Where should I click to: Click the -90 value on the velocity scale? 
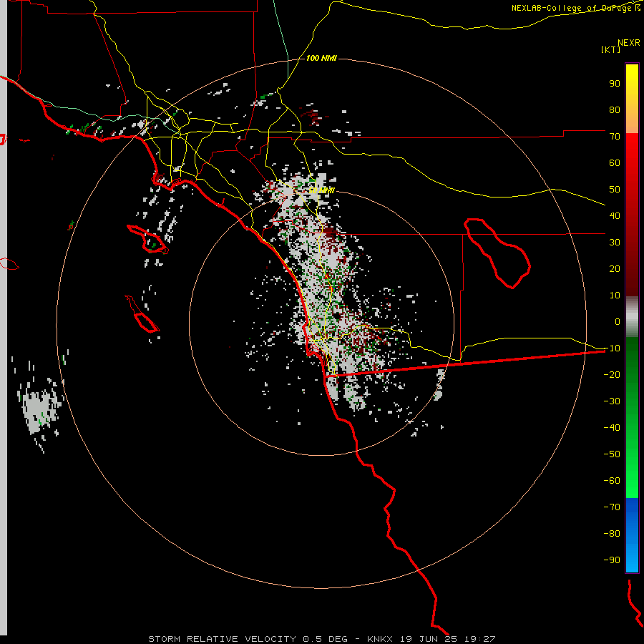coord(612,560)
